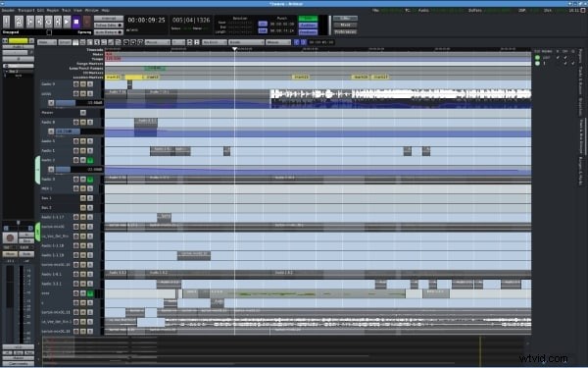Record-arm the Audio 9 track

[x=76, y=84]
